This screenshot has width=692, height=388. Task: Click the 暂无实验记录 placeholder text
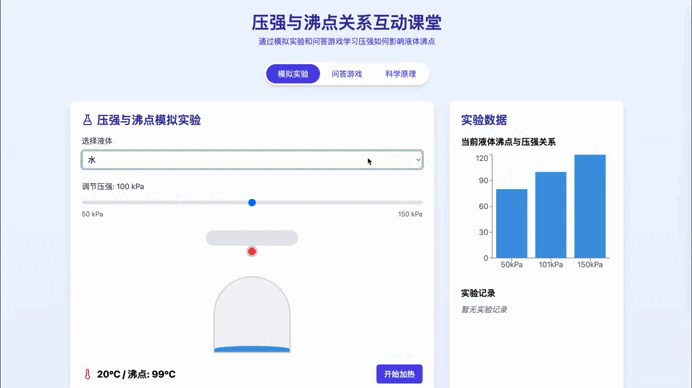(484, 309)
